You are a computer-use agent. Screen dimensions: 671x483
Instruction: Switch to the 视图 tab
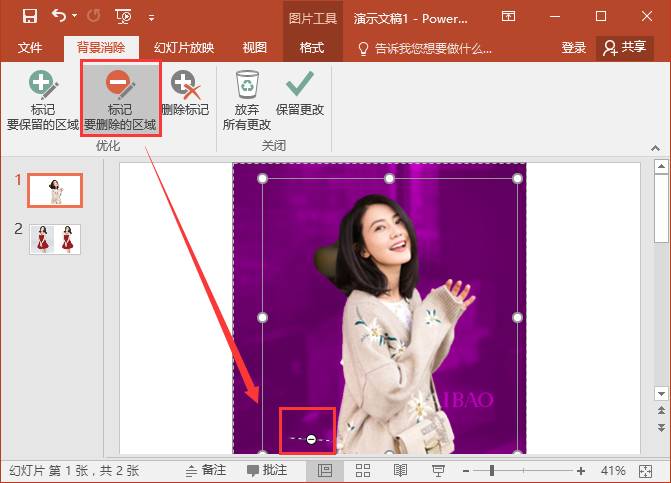click(255, 47)
